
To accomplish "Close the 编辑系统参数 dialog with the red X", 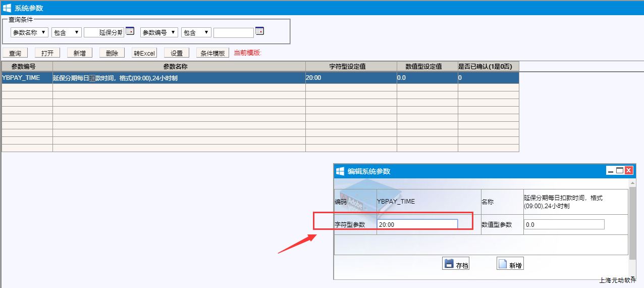I will click(629, 171).
